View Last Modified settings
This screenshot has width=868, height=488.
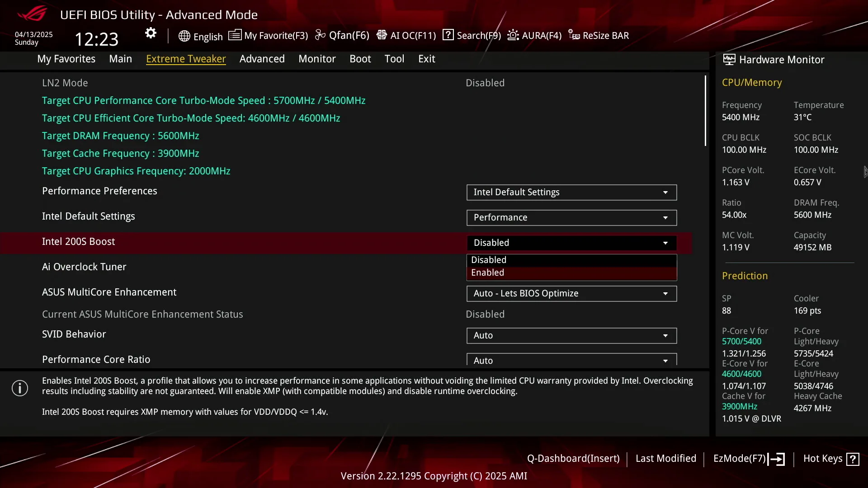pos(666,459)
